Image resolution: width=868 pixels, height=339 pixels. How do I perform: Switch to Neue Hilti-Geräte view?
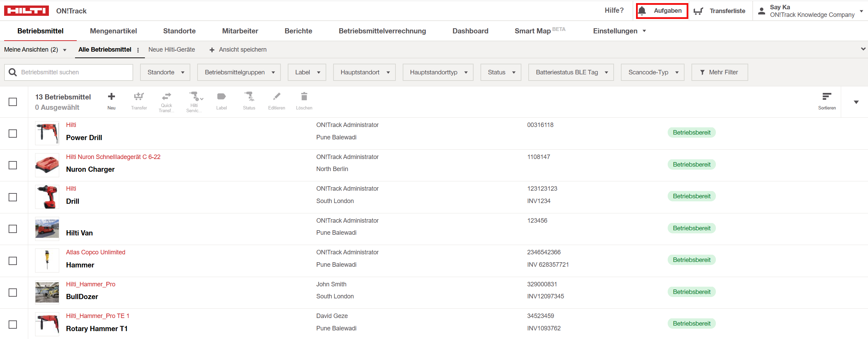tap(172, 50)
